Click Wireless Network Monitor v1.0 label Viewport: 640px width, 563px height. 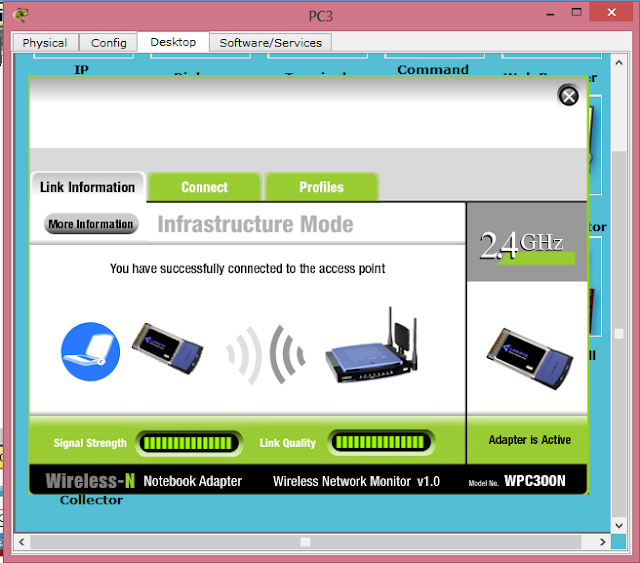[x=356, y=481]
